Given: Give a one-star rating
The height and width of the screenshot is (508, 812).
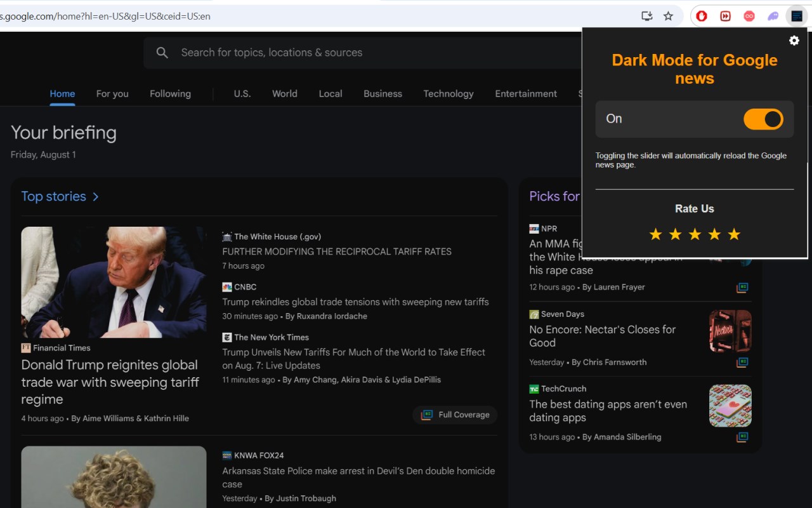Looking at the screenshot, I should click(655, 235).
